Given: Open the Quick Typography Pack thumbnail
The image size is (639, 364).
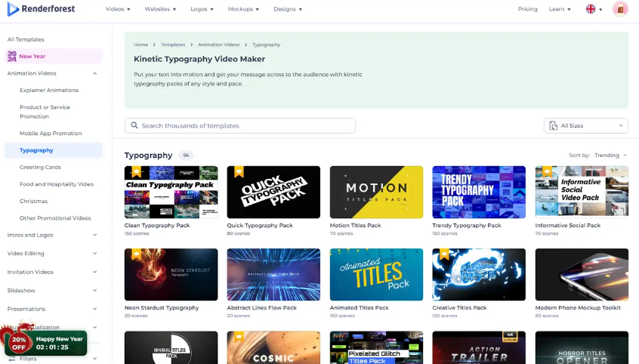Looking at the screenshot, I should point(273,192).
